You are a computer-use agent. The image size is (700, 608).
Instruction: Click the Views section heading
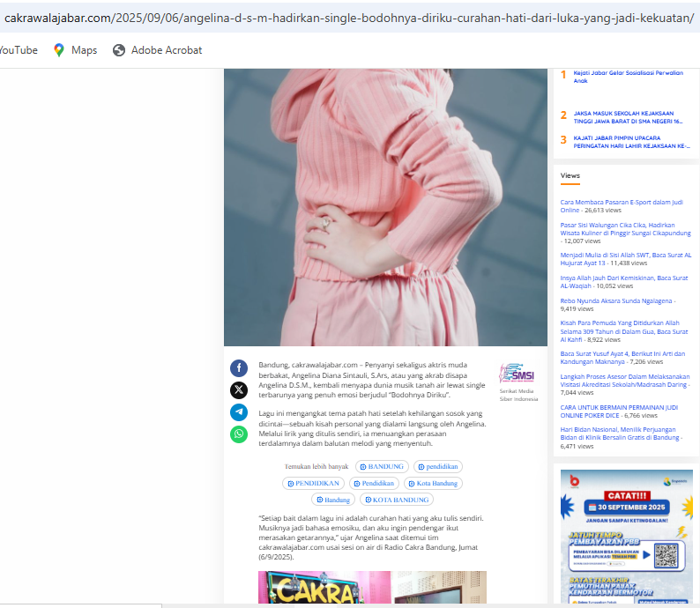pyautogui.click(x=570, y=175)
